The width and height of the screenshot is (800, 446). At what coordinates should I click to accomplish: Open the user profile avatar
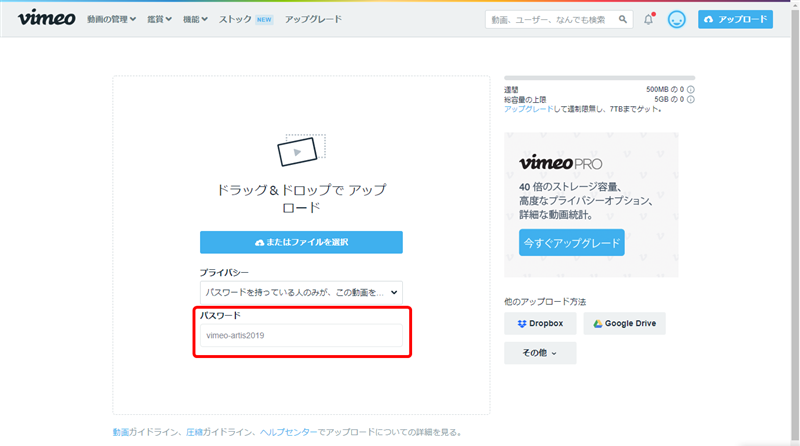click(x=677, y=19)
